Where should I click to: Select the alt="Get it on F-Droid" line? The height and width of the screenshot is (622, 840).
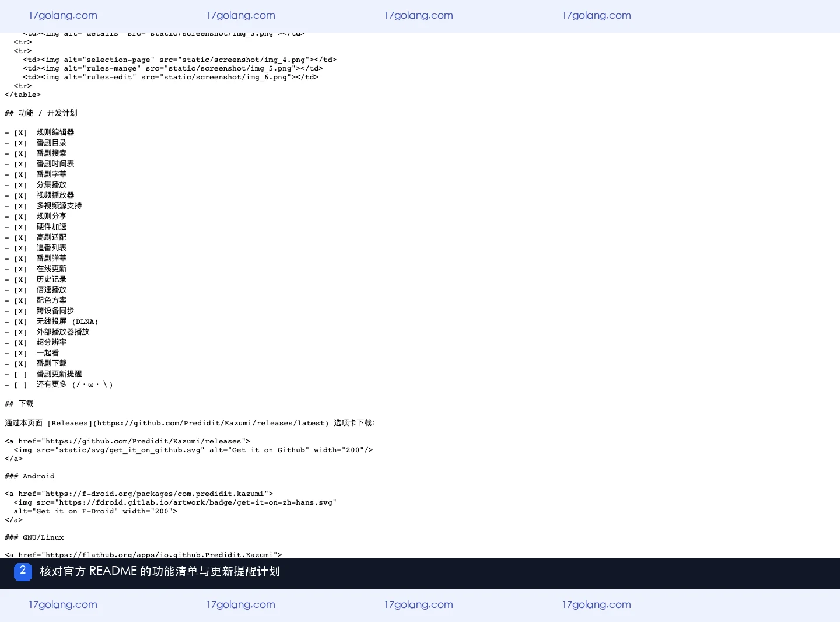pyautogui.click(x=96, y=511)
